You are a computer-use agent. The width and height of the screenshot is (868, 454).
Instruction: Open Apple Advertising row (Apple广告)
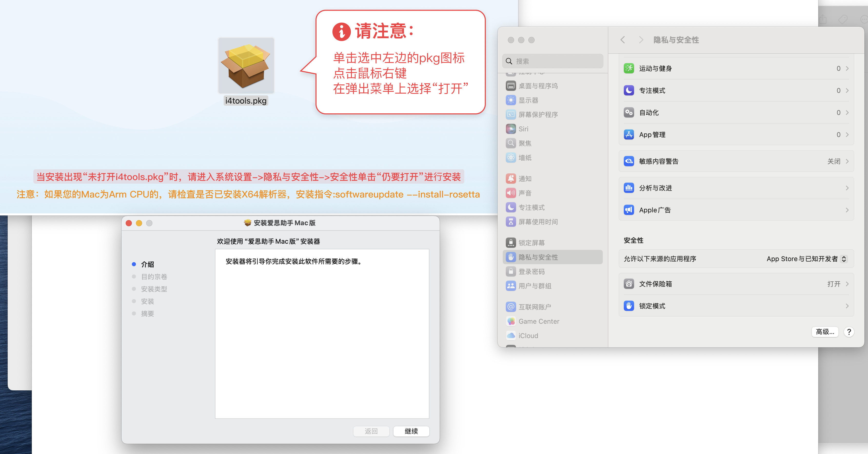[x=736, y=210]
